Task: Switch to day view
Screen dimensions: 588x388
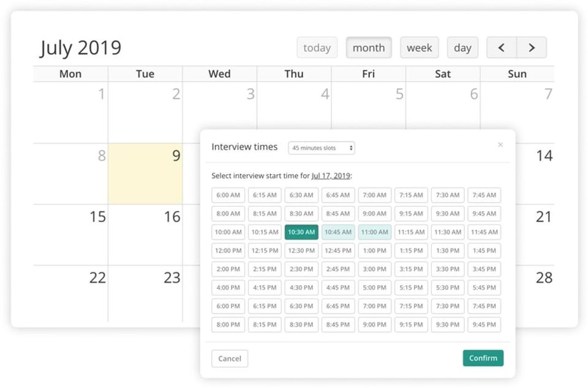Action: coord(462,48)
